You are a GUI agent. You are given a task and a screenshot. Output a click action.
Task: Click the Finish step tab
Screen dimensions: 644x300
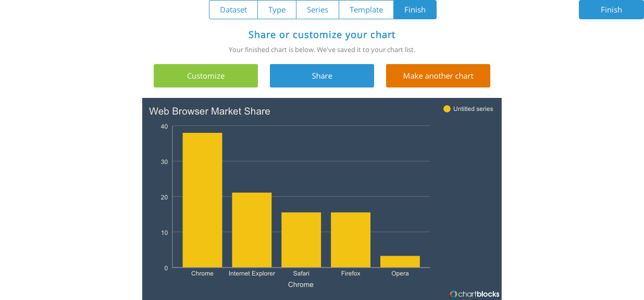click(x=415, y=10)
